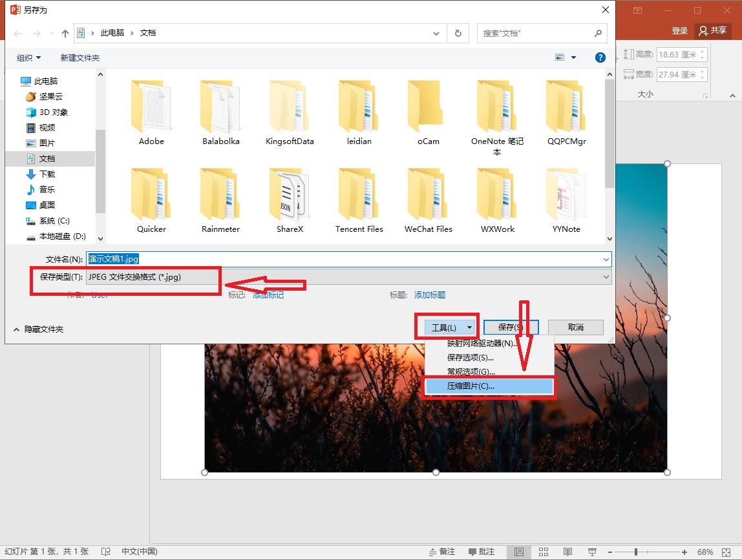Viewport: 742px width, 560px height.
Task: Click the 添加标题 add title link
Action: (430, 295)
